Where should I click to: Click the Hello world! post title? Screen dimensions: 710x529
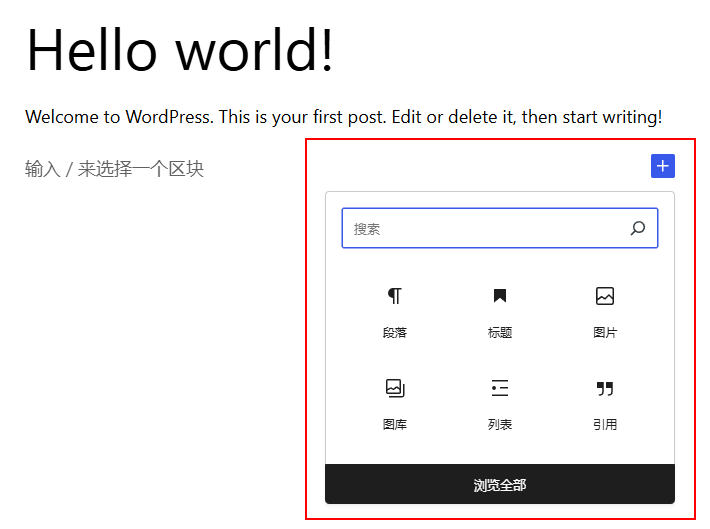180,50
